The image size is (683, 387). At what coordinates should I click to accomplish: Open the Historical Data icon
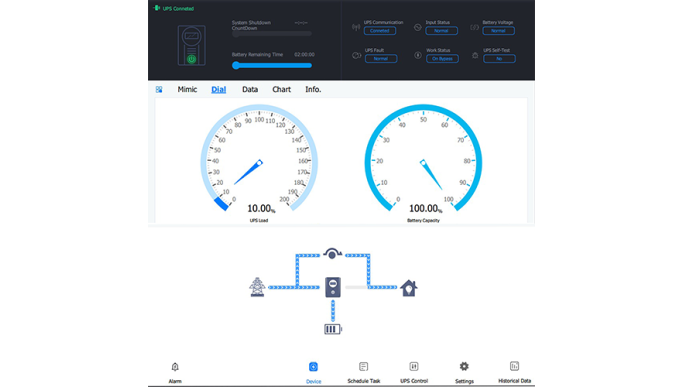pyautogui.click(x=514, y=366)
